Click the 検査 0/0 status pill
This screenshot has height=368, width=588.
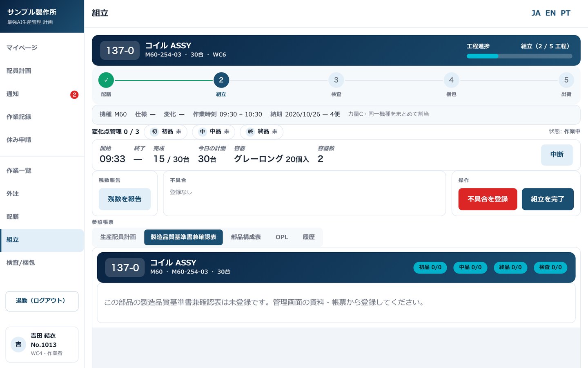(x=550, y=267)
